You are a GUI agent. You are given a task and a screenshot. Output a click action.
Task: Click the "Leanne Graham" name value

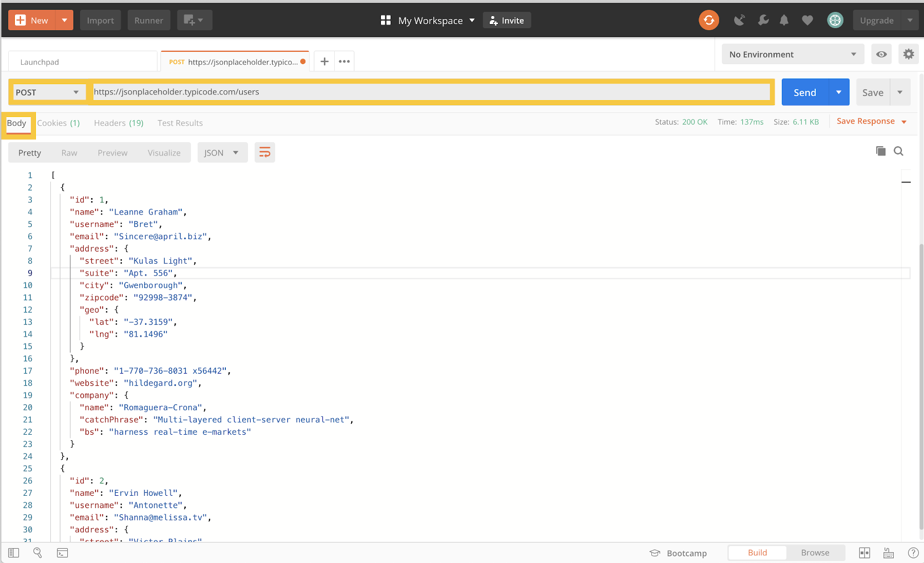146,212
